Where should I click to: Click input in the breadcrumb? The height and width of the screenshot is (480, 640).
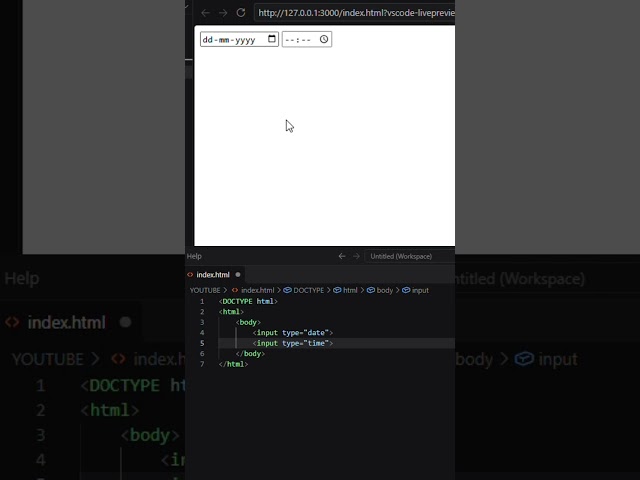420,290
